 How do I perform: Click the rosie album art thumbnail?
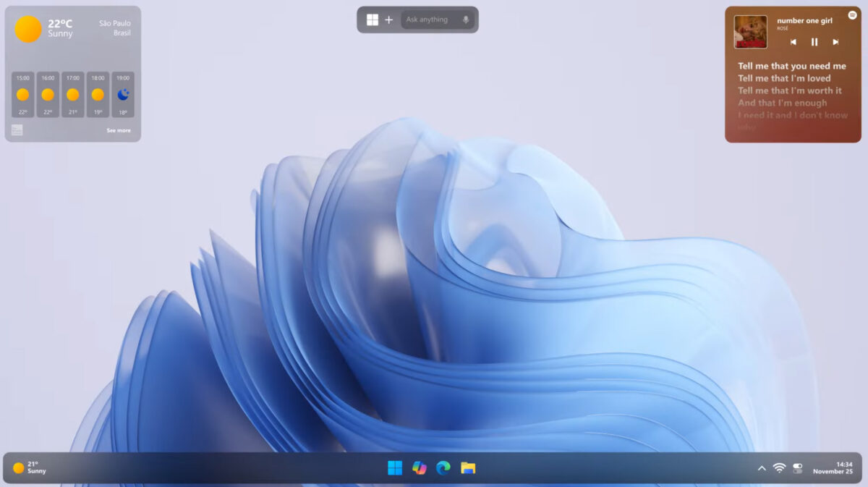point(751,33)
